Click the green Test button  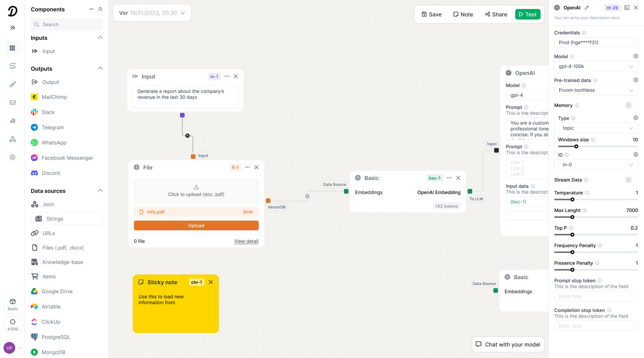point(528,14)
